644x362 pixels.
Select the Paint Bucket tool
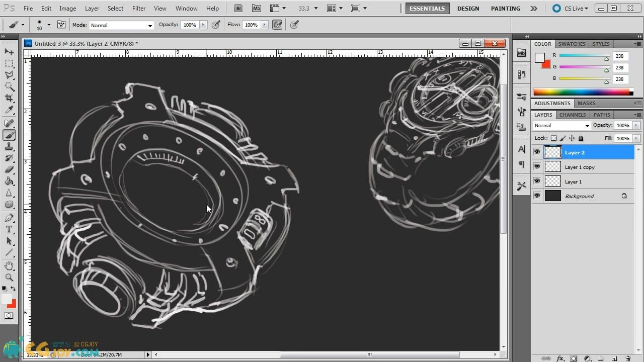(9, 181)
